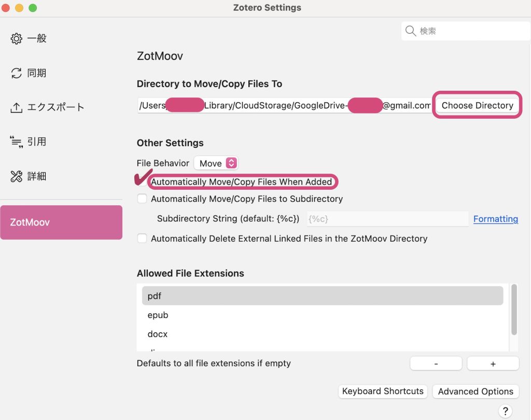Open Advanced Options

(476, 391)
